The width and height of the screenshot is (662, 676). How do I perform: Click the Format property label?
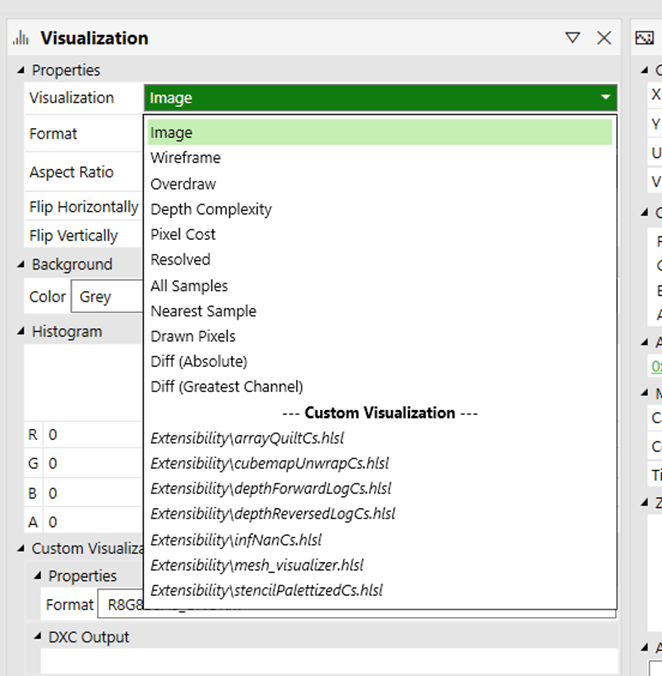pos(53,134)
